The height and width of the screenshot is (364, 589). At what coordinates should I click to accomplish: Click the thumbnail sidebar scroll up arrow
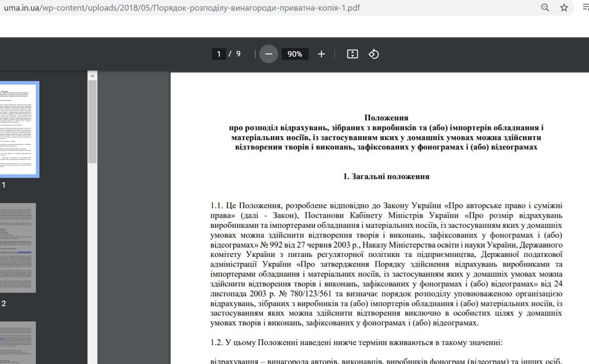[x=92, y=75]
